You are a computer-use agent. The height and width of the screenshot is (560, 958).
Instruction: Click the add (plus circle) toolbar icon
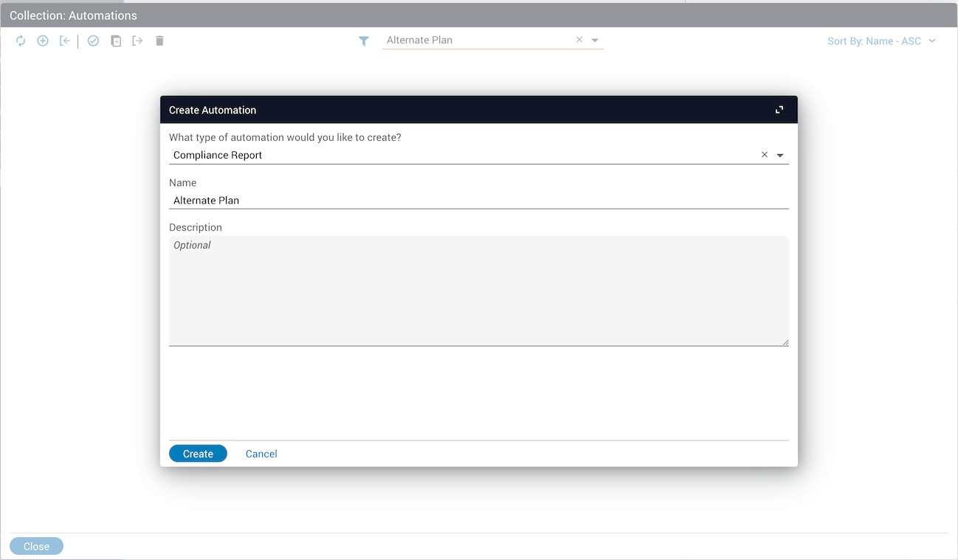[43, 41]
